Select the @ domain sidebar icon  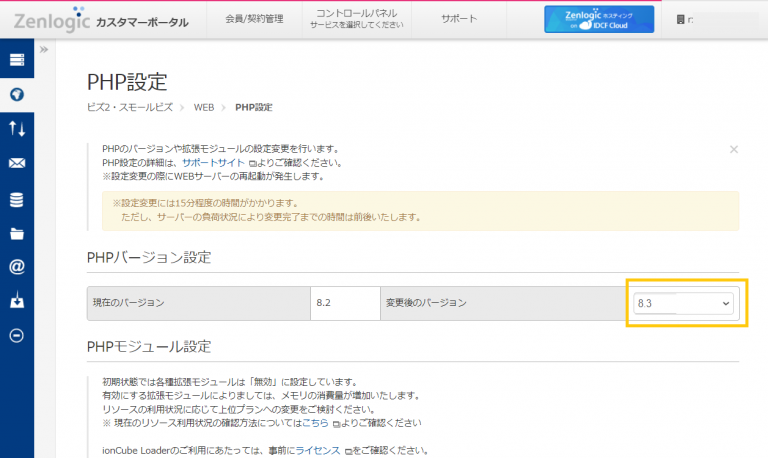(x=16, y=267)
